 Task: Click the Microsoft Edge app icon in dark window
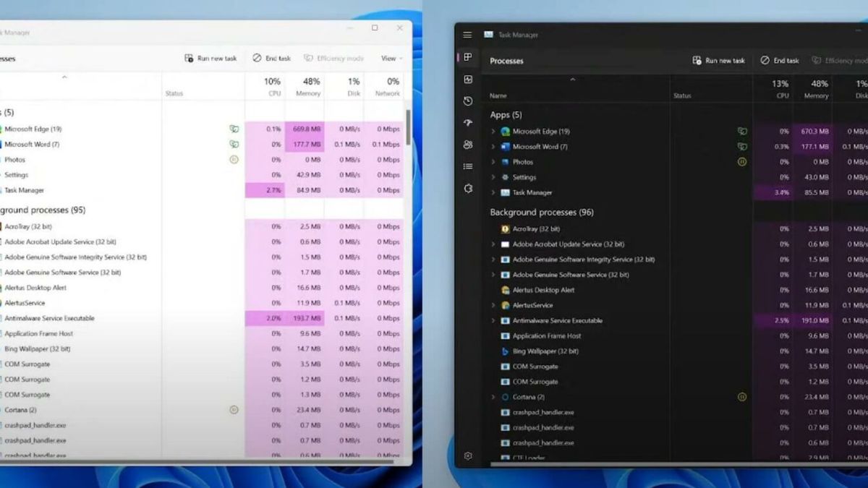click(505, 132)
